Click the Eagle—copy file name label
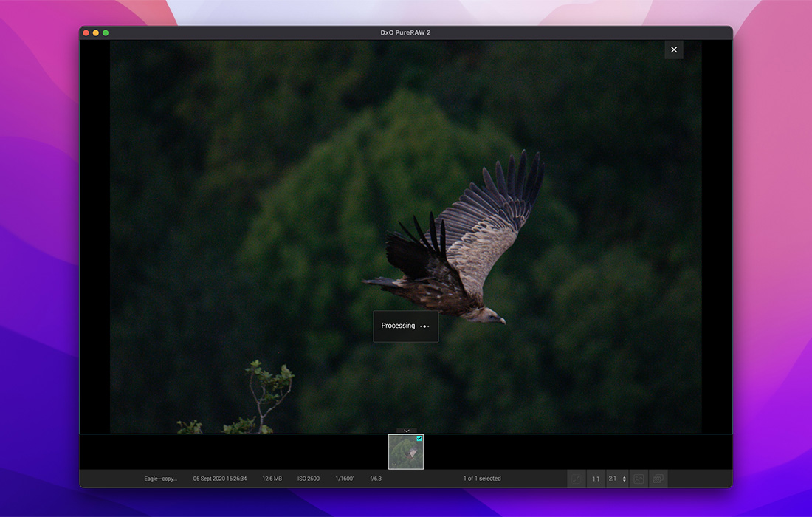Viewport: 812px width, 517px height. point(160,479)
